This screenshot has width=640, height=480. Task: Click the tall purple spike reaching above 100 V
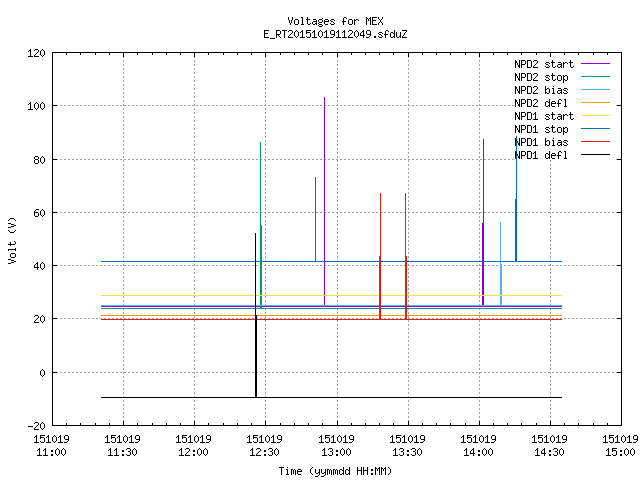324,200
